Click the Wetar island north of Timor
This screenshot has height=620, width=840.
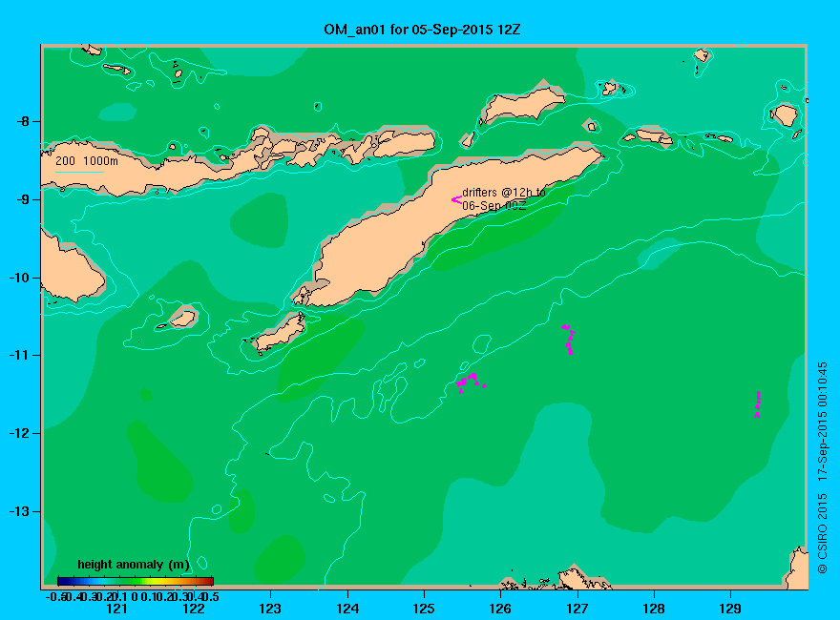(x=524, y=104)
